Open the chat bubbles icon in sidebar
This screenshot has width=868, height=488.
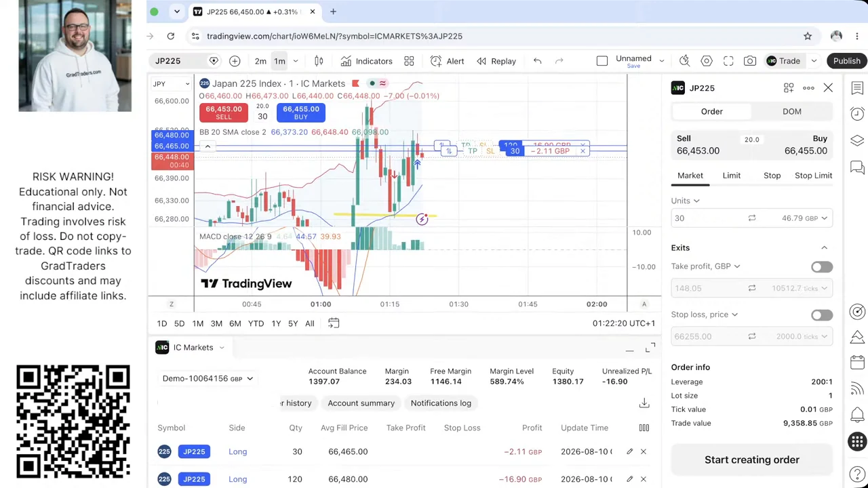[857, 167]
